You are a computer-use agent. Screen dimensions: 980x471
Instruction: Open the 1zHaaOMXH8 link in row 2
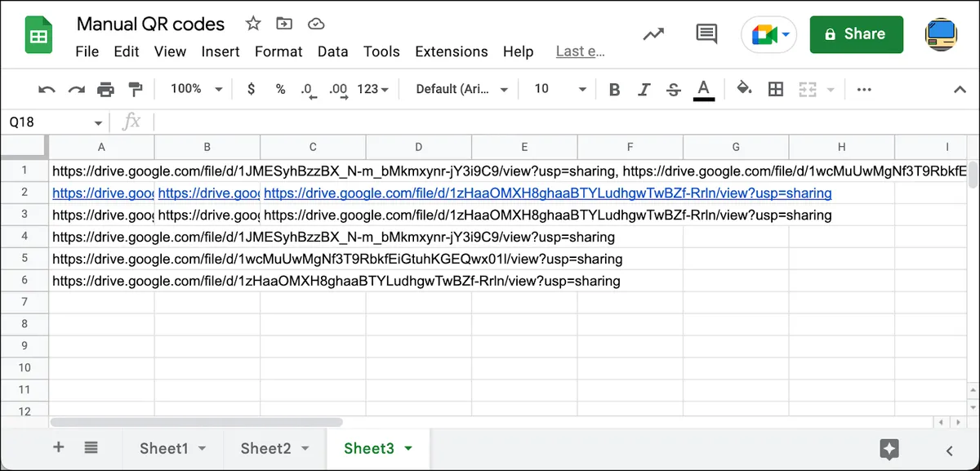click(x=547, y=193)
